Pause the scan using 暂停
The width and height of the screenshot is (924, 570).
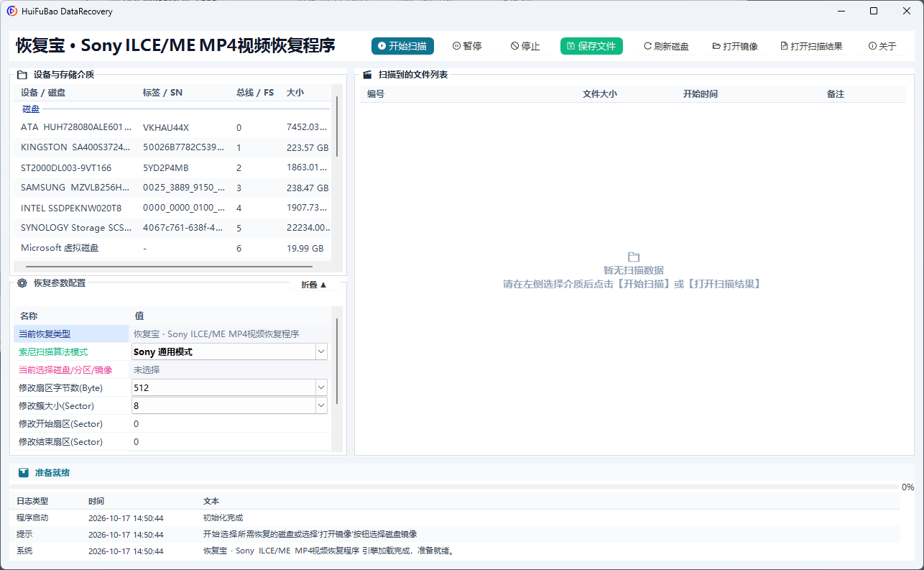tap(467, 46)
